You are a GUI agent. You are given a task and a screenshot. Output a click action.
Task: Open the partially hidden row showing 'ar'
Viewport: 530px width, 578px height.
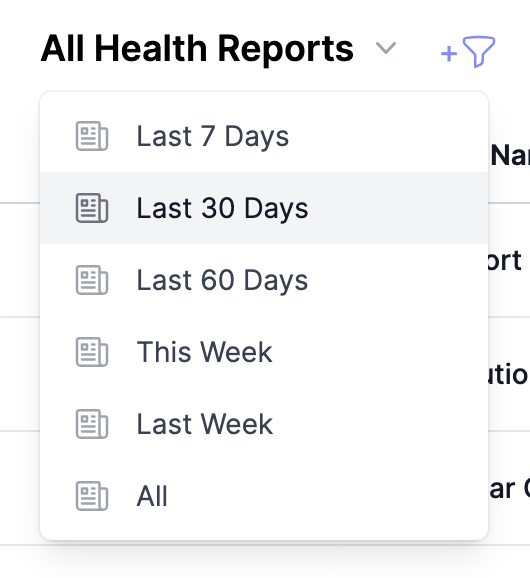click(x=509, y=489)
